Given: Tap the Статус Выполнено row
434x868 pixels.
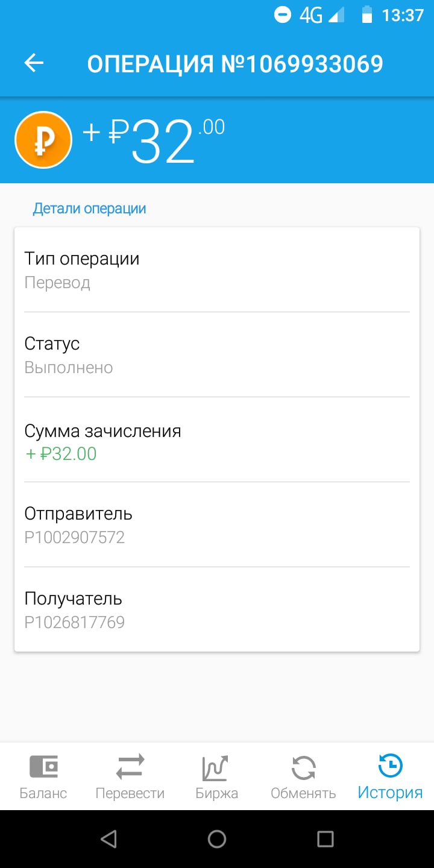Looking at the screenshot, I should tap(217, 355).
